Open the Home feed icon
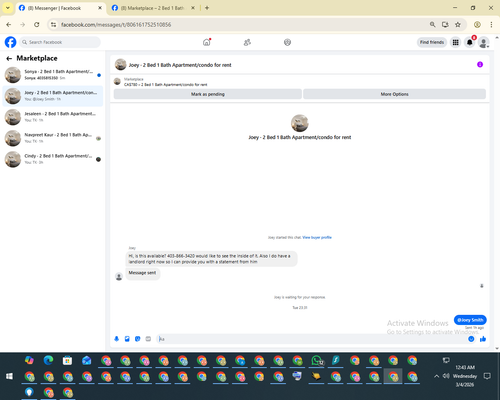The width and height of the screenshot is (500, 400). [207, 42]
